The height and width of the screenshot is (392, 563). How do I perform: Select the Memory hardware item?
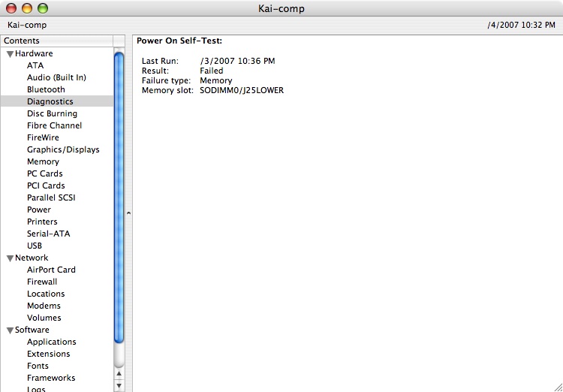pyautogui.click(x=43, y=161)
